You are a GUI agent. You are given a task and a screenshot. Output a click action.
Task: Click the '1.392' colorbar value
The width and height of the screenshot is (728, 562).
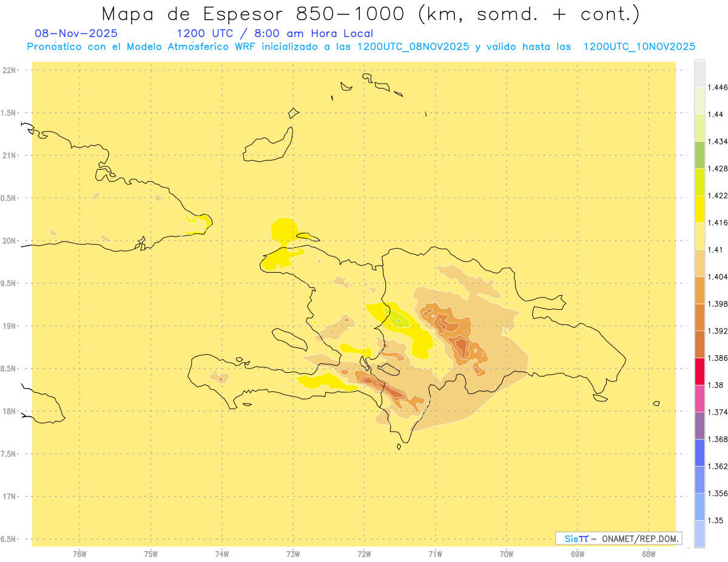(718, 331)
